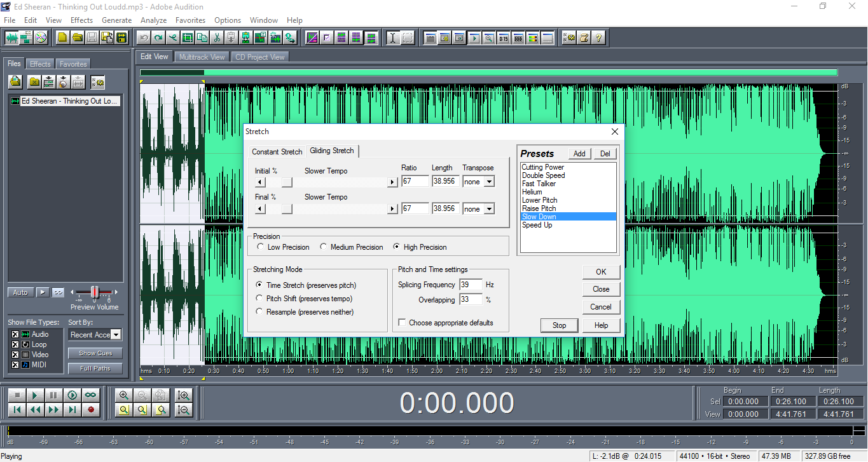This screenshot has width=868, height=462.
Task: Open the Generate menu
Action: pyautogui.click(x=117, y=20)
